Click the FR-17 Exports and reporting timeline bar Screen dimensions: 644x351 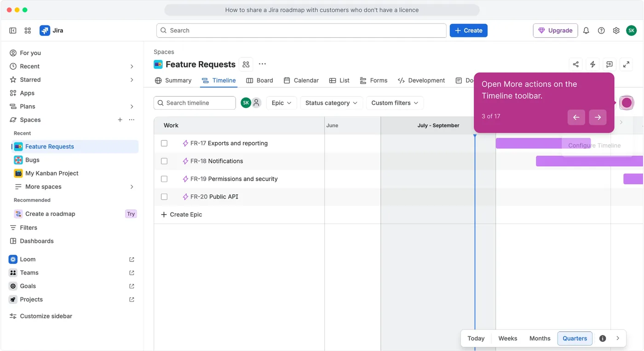(543, 143)
